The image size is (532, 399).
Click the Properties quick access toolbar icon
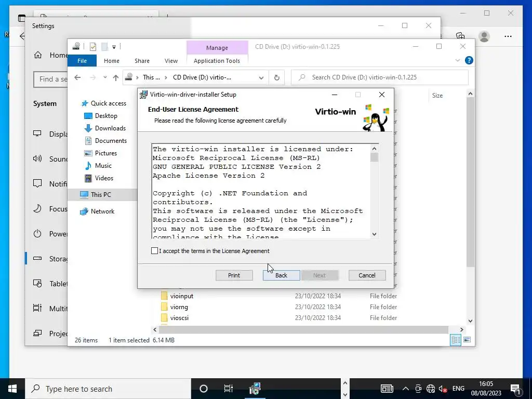93,47
